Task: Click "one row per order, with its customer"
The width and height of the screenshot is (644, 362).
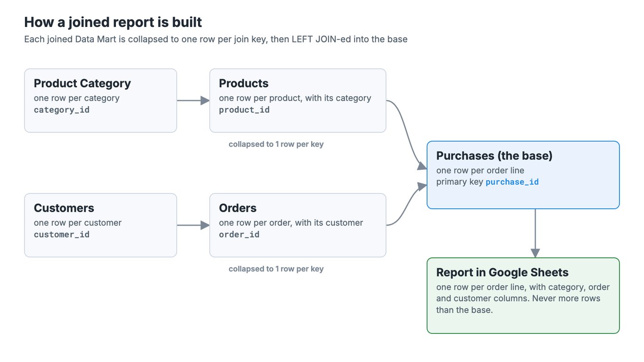Action: coord(291,223)
